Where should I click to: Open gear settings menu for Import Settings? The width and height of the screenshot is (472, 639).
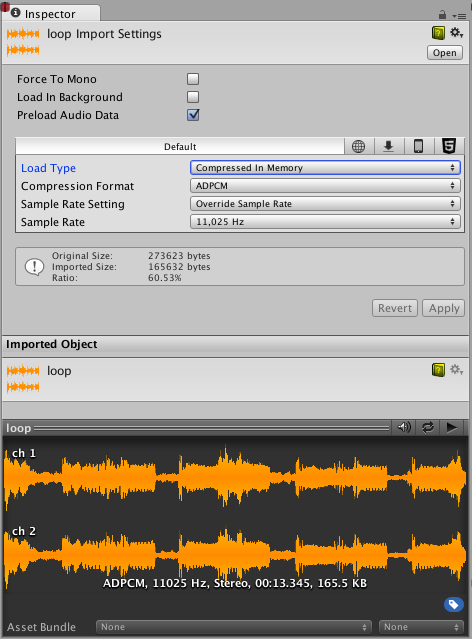tap(456, 33)
